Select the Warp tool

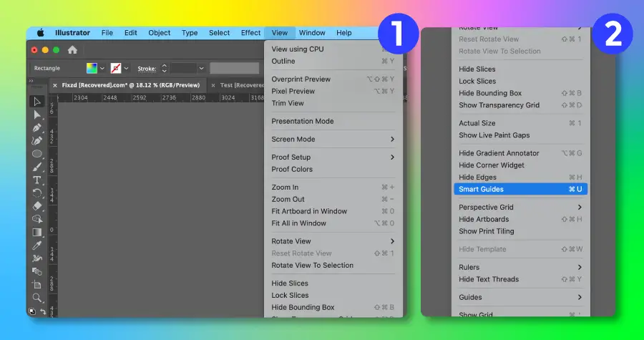(x=37, y=258)
